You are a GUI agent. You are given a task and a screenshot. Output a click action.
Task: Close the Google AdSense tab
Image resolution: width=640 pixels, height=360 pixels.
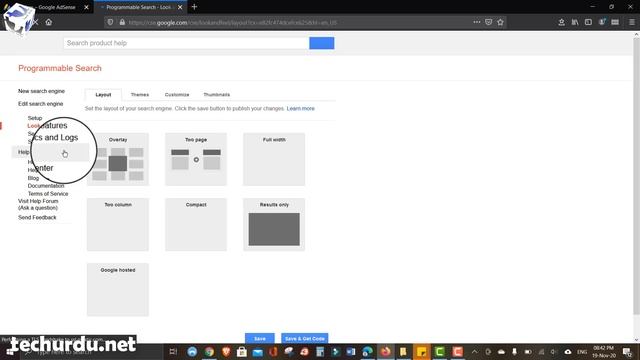click(x=86, y=7)
